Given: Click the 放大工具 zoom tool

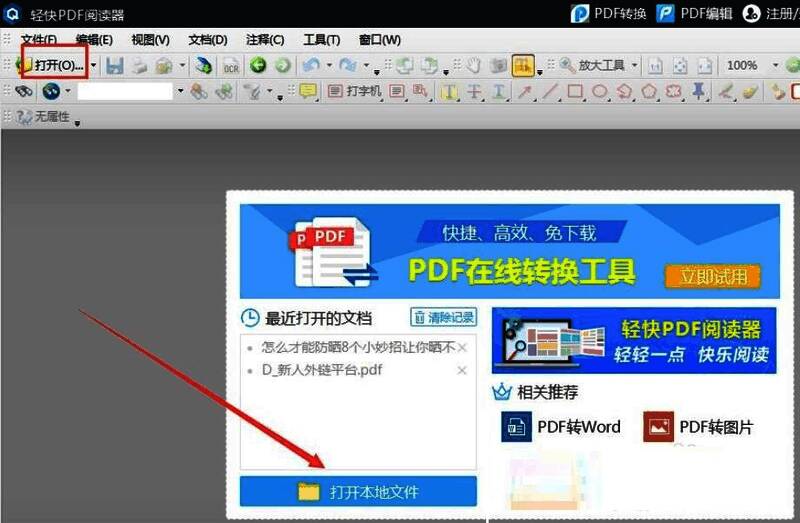Looking at the screenshot, I should click(592, 65).
